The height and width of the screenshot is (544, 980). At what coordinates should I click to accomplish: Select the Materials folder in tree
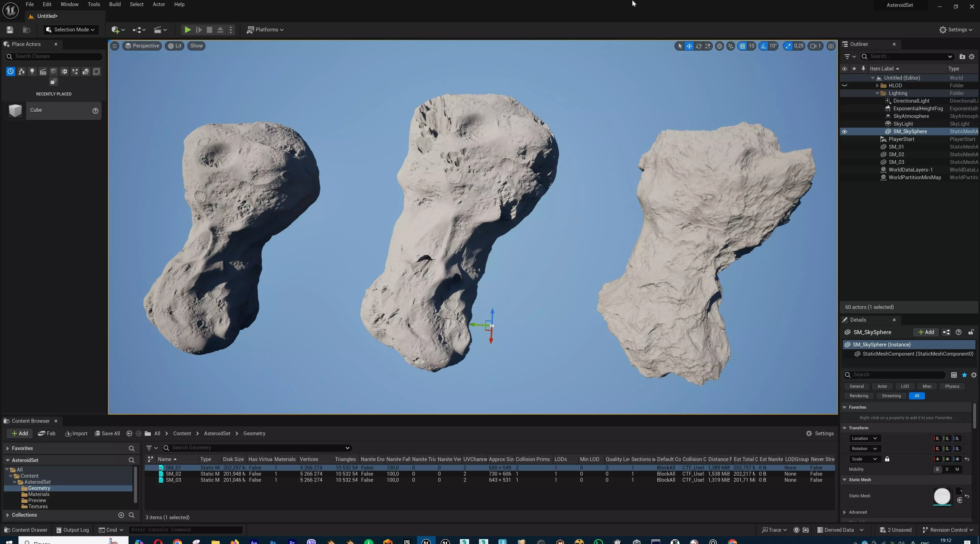(39, 494)
